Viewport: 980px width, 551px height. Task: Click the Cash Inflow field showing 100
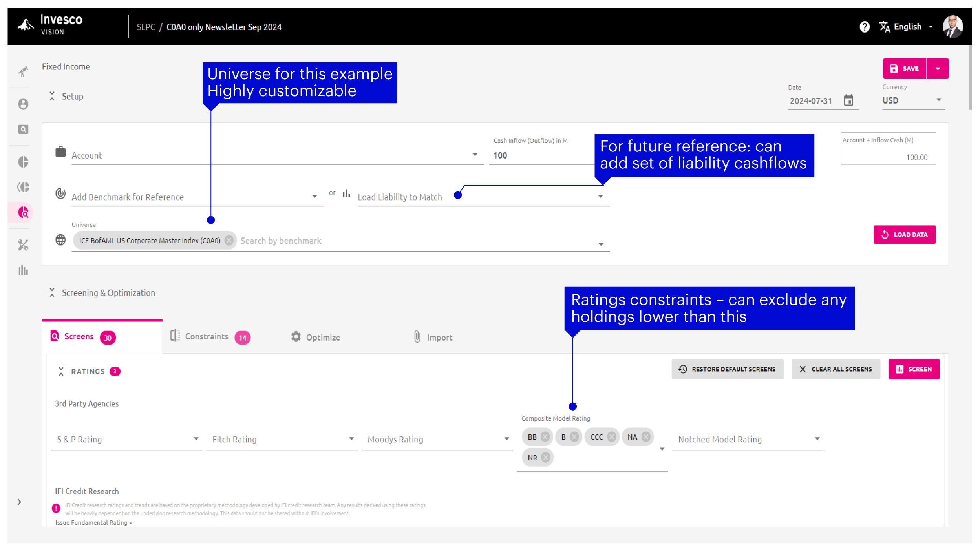click(x=542, y=155)
